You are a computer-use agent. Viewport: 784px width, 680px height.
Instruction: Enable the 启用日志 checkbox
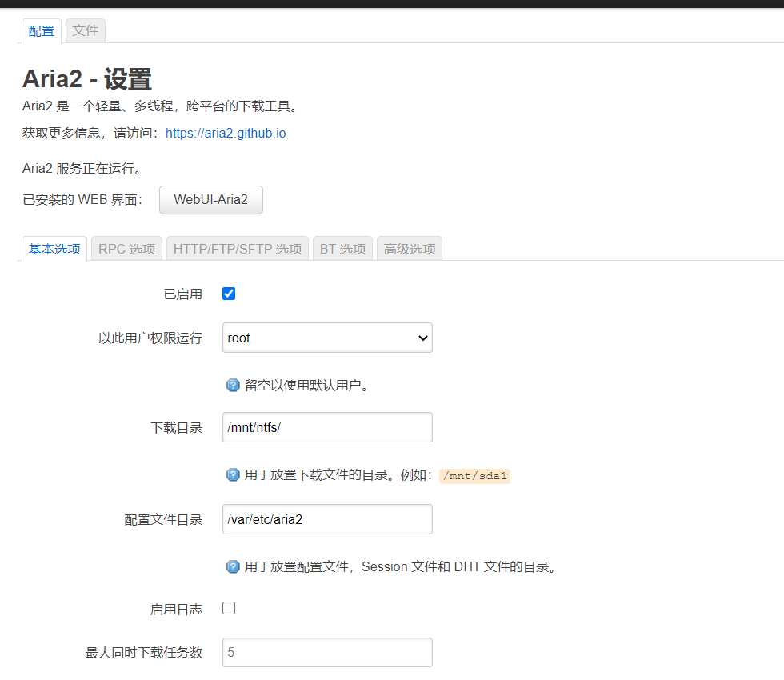tap(228, 608)
